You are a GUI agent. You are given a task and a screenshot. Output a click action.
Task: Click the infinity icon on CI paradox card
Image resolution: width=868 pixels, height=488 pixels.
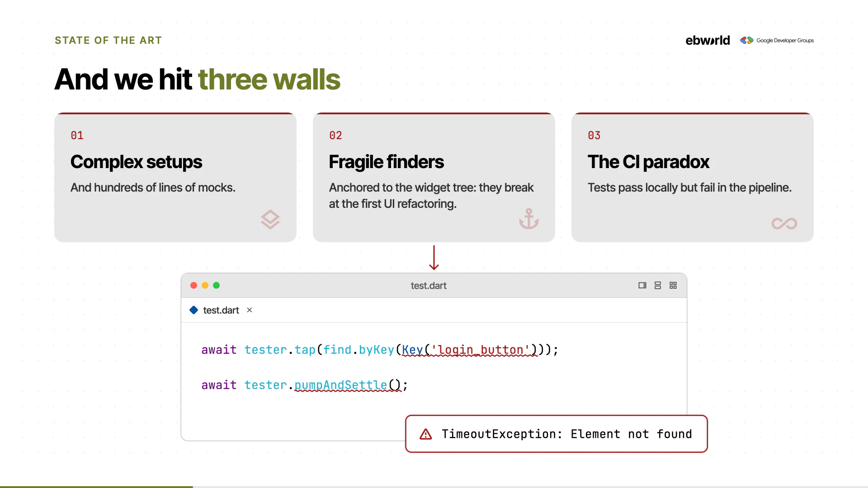pos(784,224)
